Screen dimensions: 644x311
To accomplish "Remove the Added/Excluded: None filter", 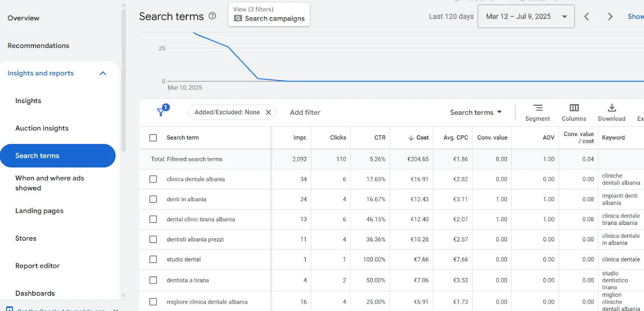I will 268,112.
